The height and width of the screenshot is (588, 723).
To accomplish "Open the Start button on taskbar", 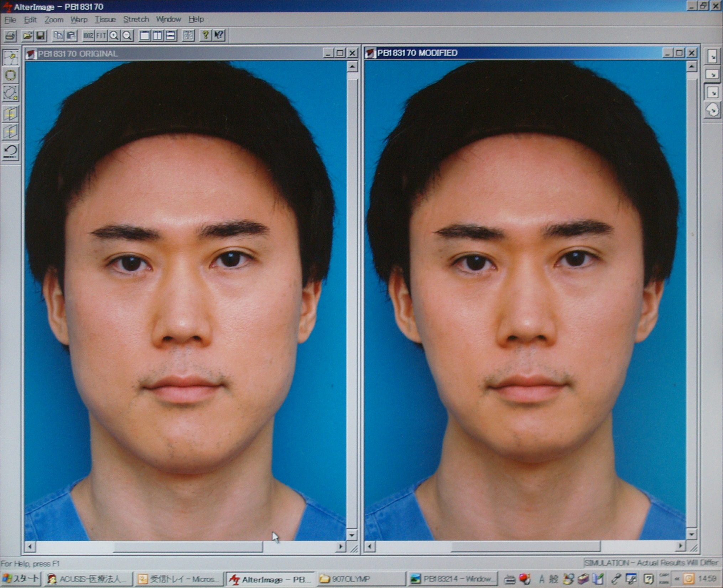I will (21, 579).
